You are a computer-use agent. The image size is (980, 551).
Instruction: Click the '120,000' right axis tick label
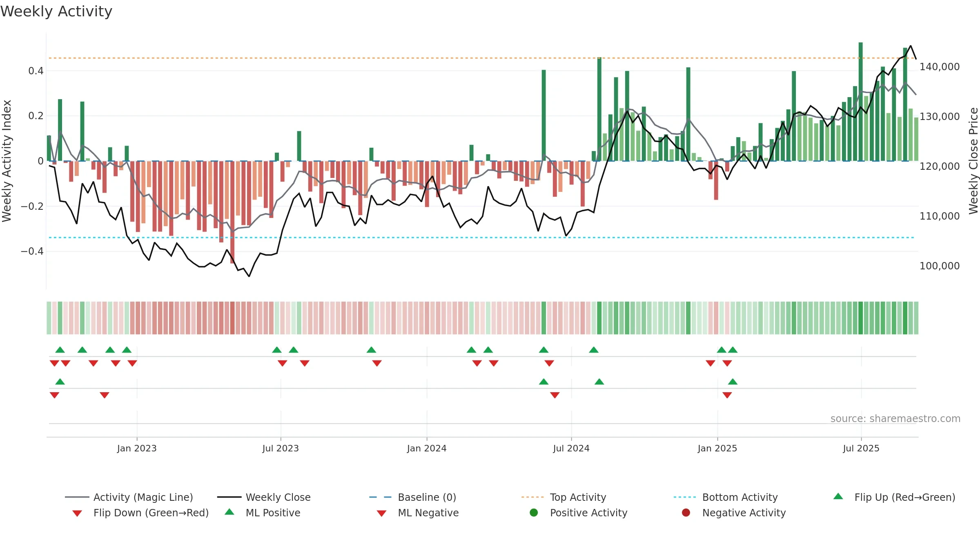coord(940,167)
